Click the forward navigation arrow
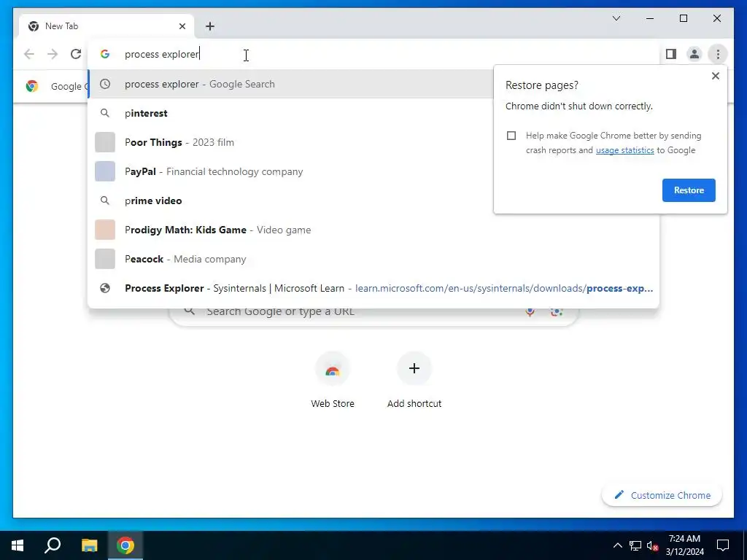Image resolution: width=747 pixels, height=560 pixels. click(53, 54)
